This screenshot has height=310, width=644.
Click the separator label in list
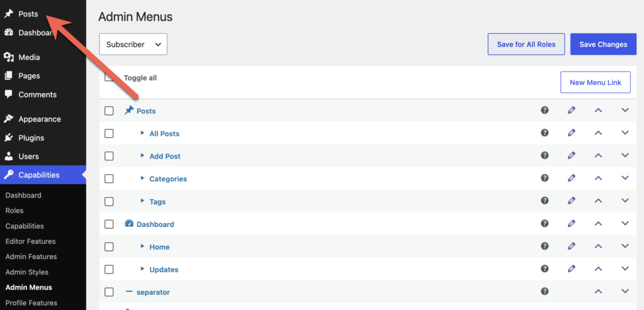[153, 292]
